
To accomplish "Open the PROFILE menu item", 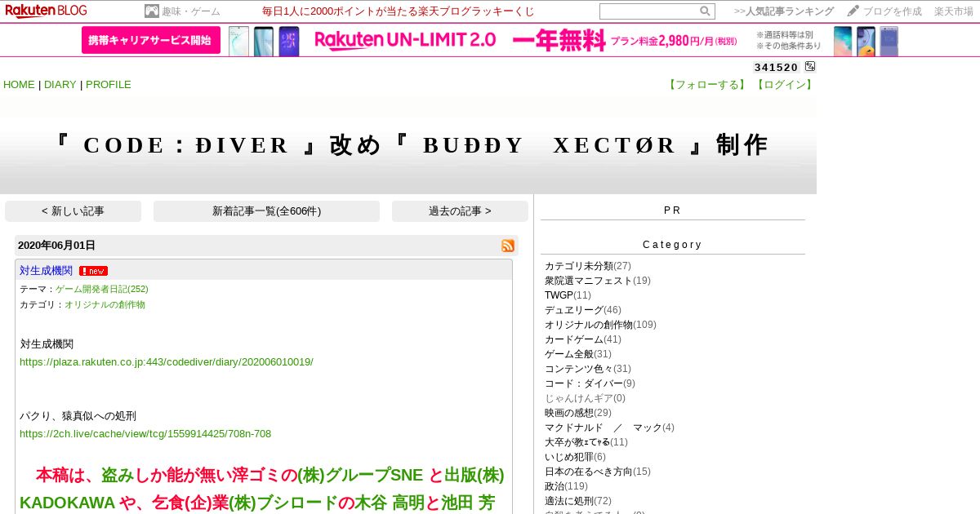I will point(109,85).
